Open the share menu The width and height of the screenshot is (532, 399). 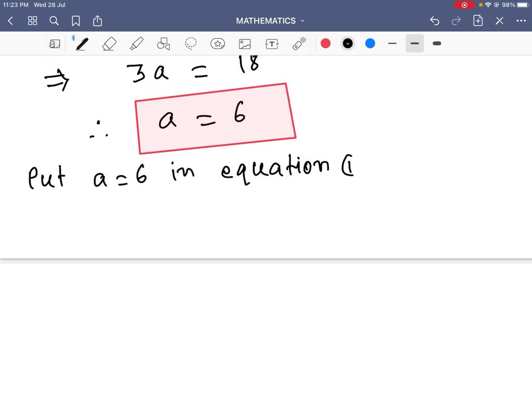click(x=97, y=21)
